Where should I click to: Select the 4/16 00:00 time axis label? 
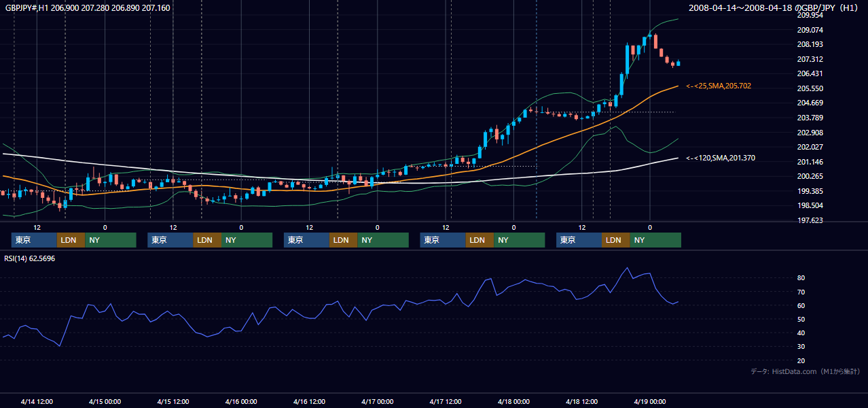241,401
